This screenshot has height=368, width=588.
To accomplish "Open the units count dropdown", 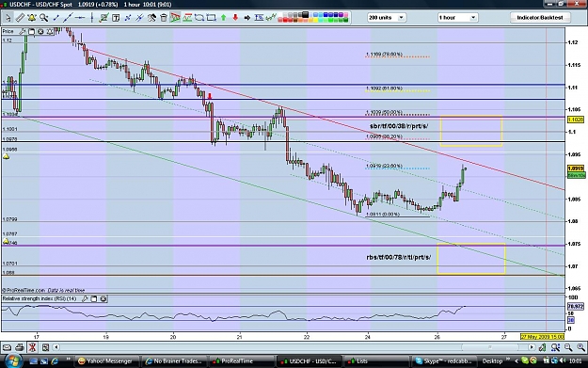I will click(387, 17).
